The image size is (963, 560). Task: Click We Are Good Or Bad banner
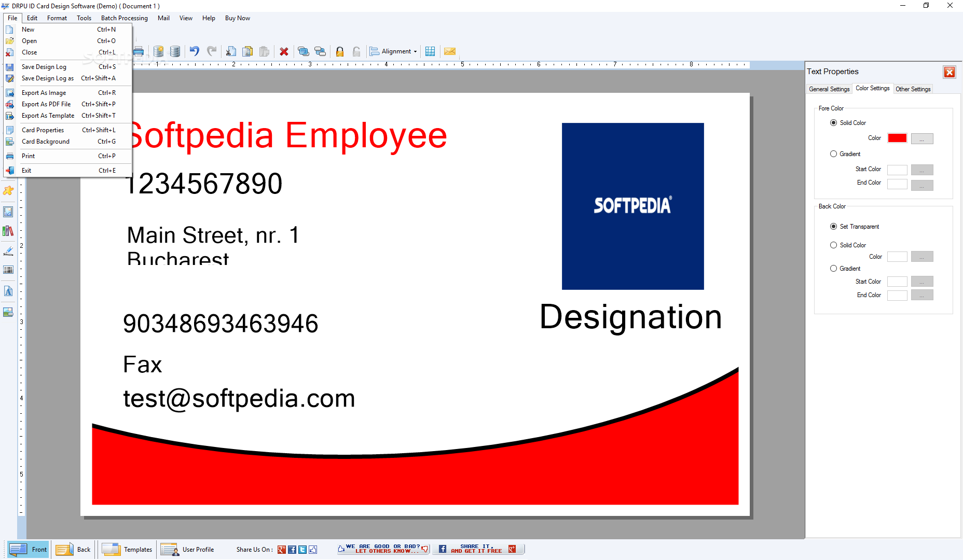[383, 549]
